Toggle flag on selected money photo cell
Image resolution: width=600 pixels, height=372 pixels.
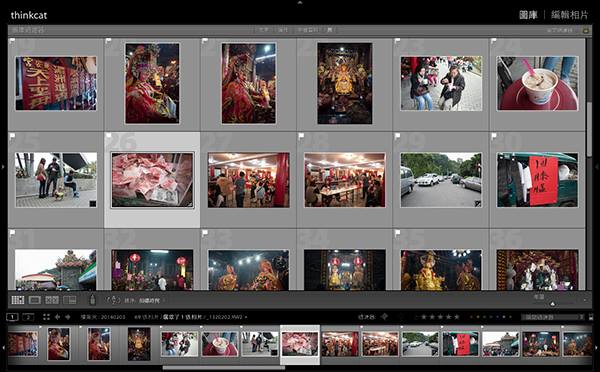click(x=108, y=135)
